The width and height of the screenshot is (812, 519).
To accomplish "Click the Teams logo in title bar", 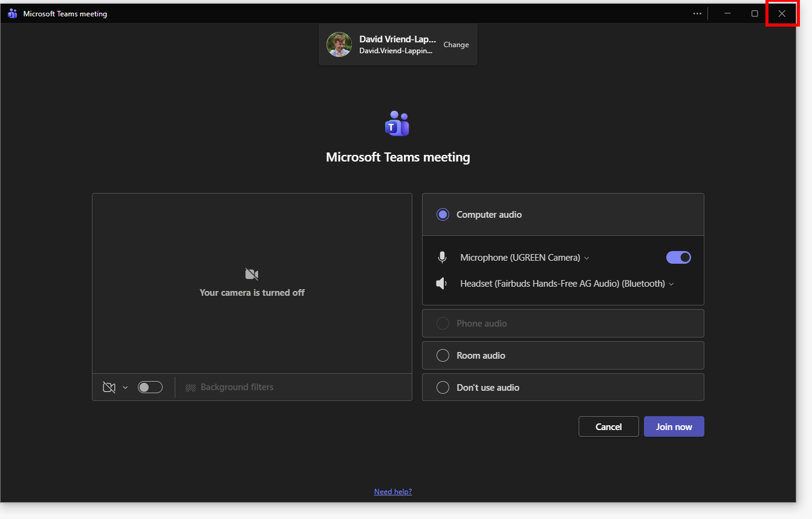I will click(x=12, y=13).
